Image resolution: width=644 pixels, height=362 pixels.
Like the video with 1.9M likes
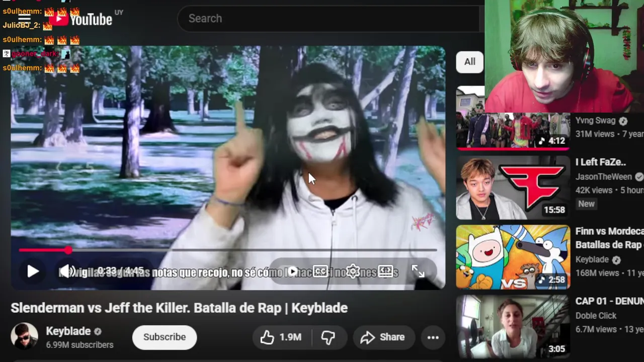point(282,337)
